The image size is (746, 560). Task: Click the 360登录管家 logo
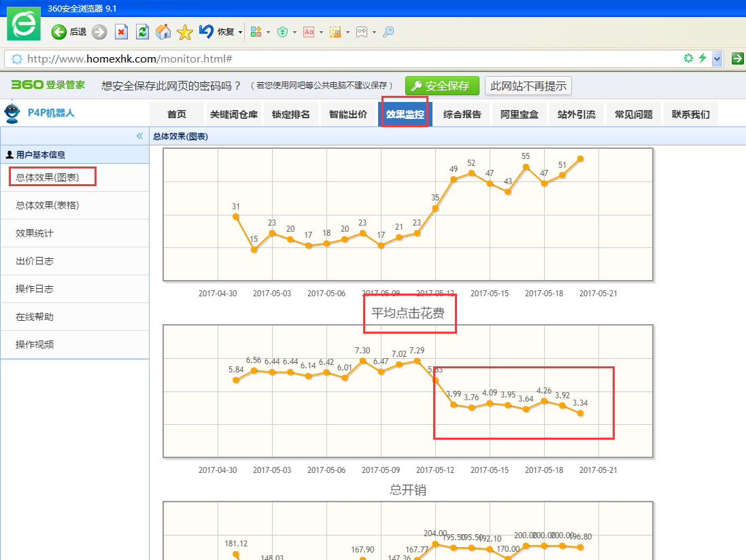click(x=48, y=85)
